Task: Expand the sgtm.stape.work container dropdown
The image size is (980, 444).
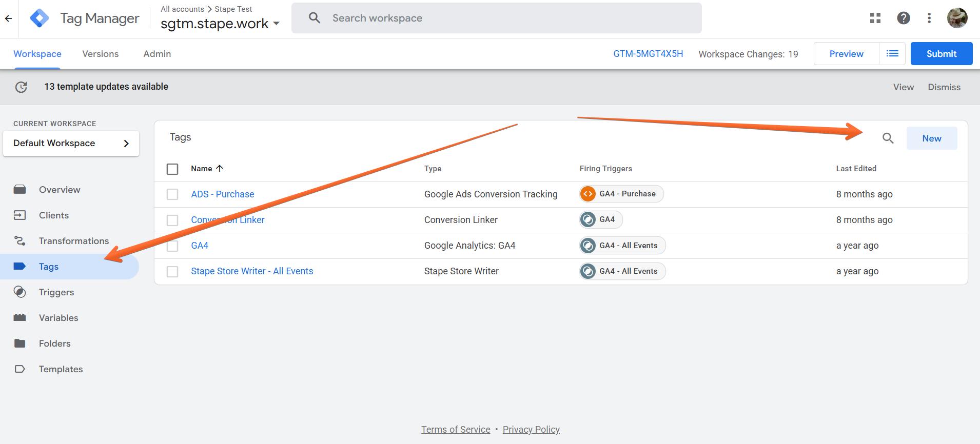Action: pos(276,24)
